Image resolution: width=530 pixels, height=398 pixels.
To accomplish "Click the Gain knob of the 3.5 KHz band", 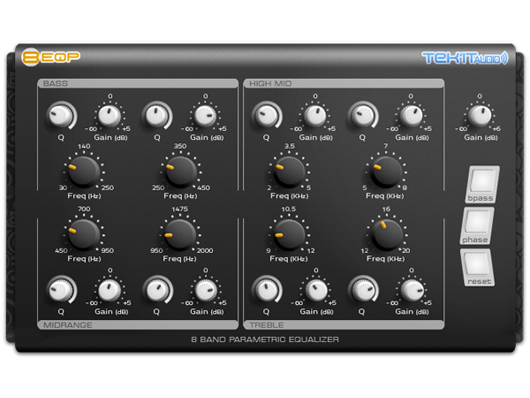I will coord(315,116).
